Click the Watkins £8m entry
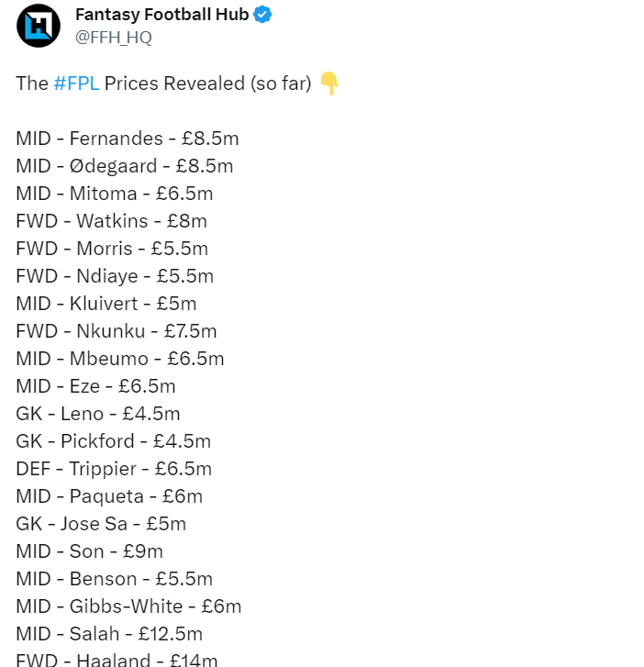Screen dimensions: 644x667 point(111,221)
